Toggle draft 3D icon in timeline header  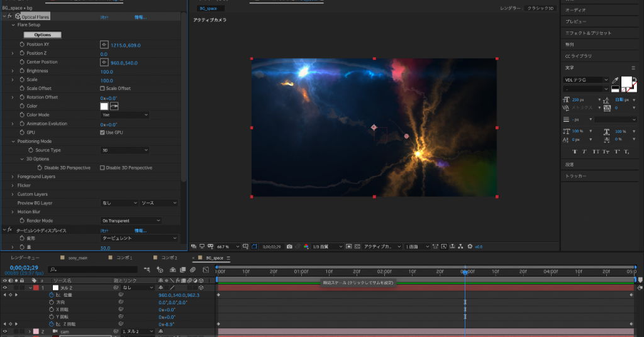[x=160, y=270]
